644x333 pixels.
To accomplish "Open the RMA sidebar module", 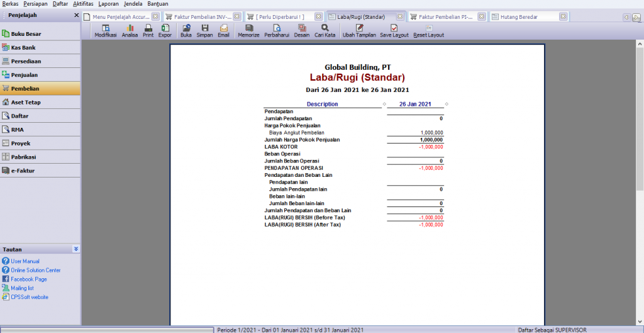I will (40, 130).
